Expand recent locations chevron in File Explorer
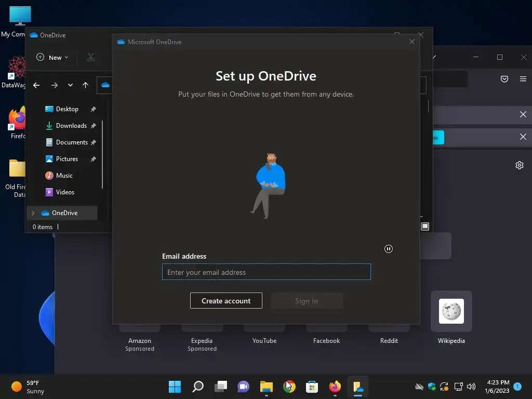The image size is (532, 399). tap(70, 85)
